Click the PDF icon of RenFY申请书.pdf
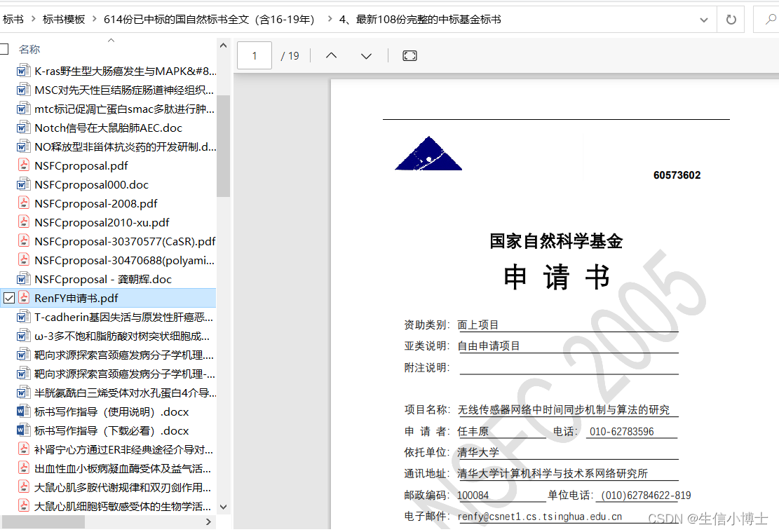779x532 pixels. tap(23, 298)
